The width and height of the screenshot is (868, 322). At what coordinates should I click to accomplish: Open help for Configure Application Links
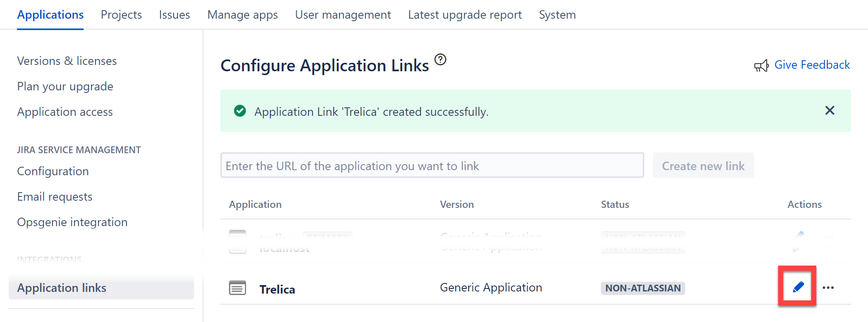coord(441,59)
